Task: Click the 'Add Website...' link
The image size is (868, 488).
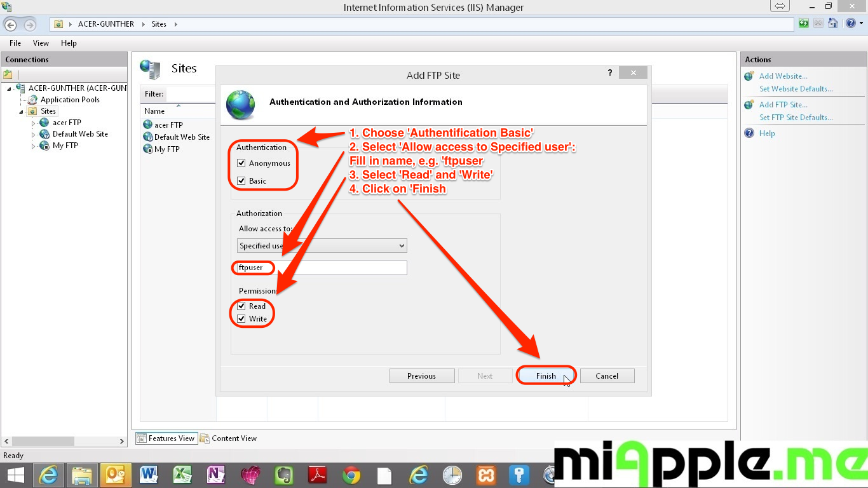Action: click(783, 76)
